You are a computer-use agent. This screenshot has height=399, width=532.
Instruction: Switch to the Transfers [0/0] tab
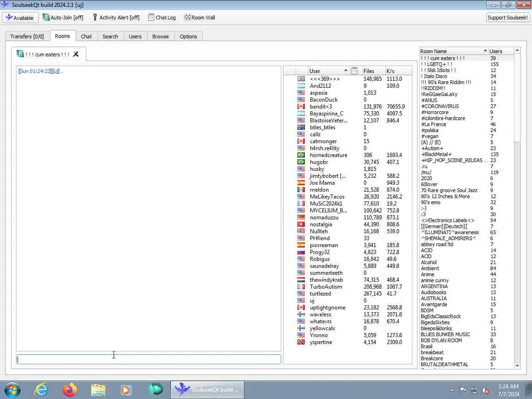27,36
